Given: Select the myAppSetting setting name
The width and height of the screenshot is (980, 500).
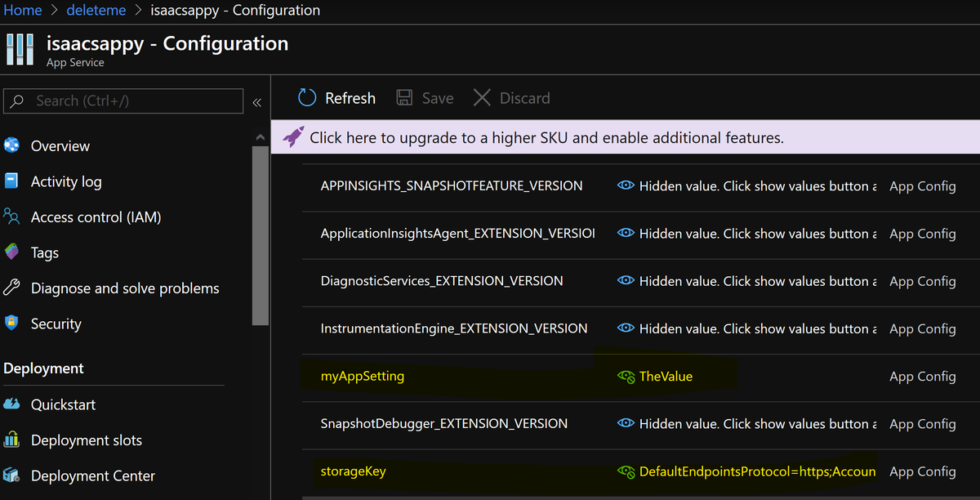Looking at the screenshot, I should 363,377.
